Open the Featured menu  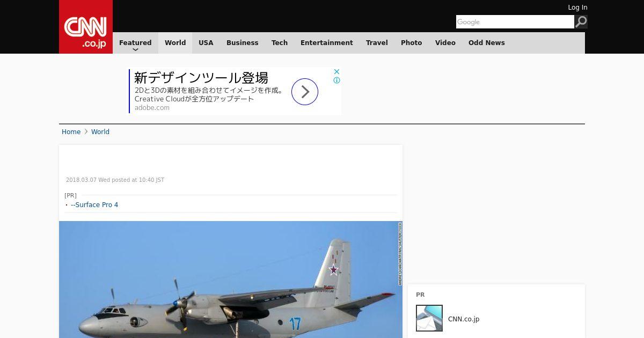[x=135, y=43]
